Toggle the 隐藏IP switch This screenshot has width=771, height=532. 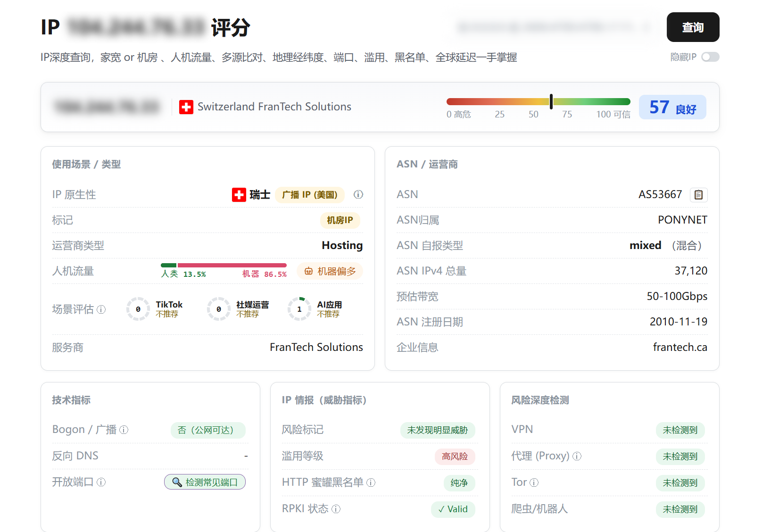(710, 57)
